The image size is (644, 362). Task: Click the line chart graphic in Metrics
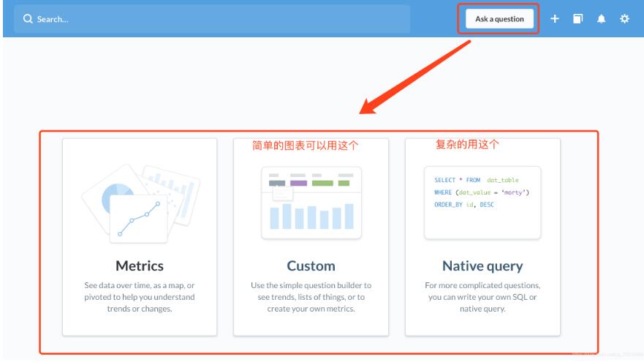[x=139, y=219]
